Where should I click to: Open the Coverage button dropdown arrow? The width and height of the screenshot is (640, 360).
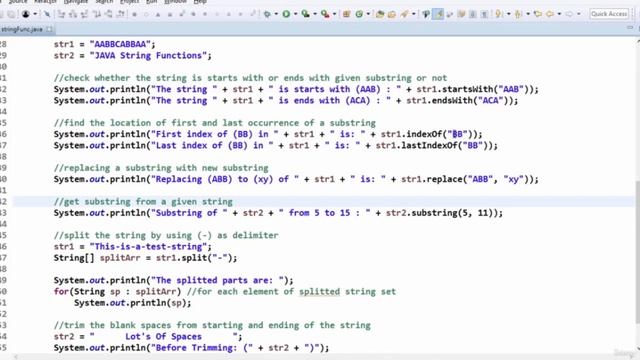(315, 14)
